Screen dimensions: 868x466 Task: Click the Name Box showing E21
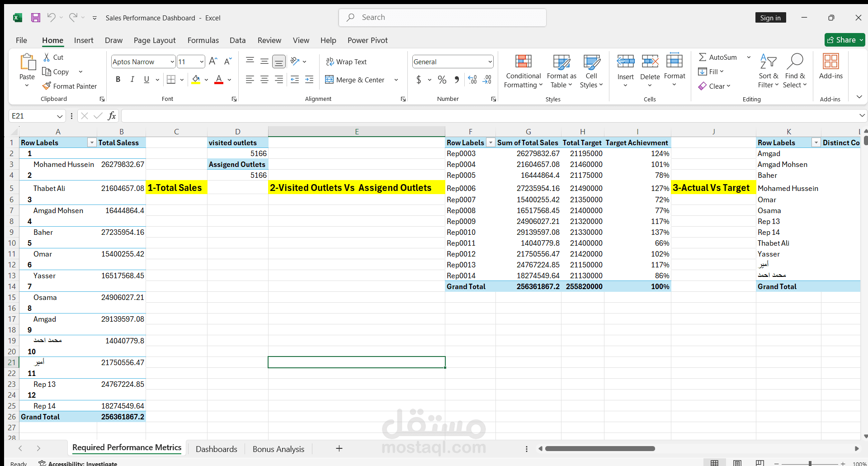(x=37, y=116)
